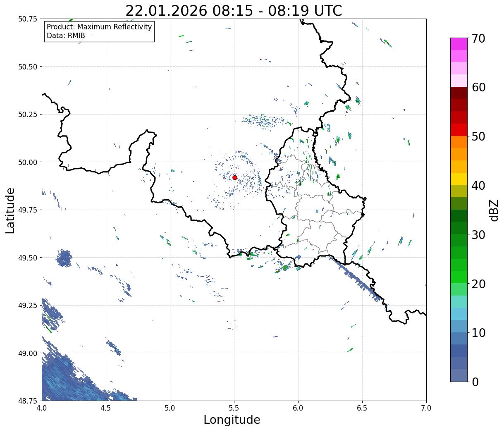Click the latitude tick label 48.75
The height and width of the screenshot is (430, 504).
click(27, 401)
